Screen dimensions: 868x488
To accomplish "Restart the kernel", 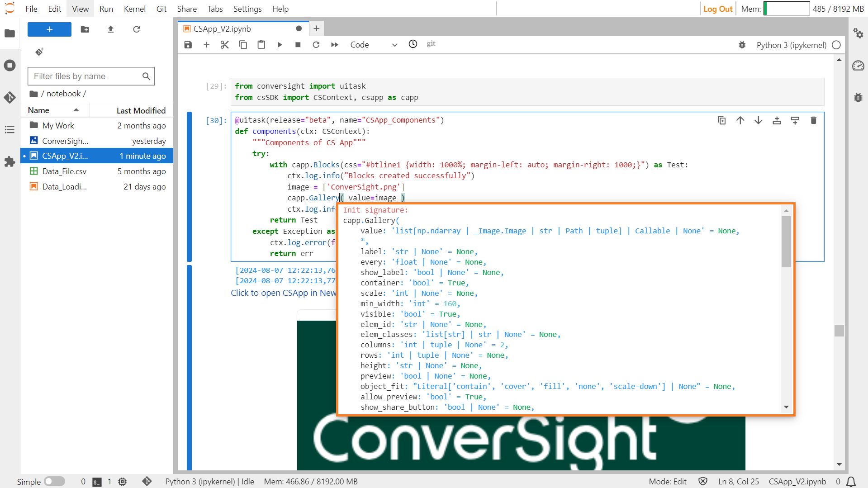I will pos(316,44).
